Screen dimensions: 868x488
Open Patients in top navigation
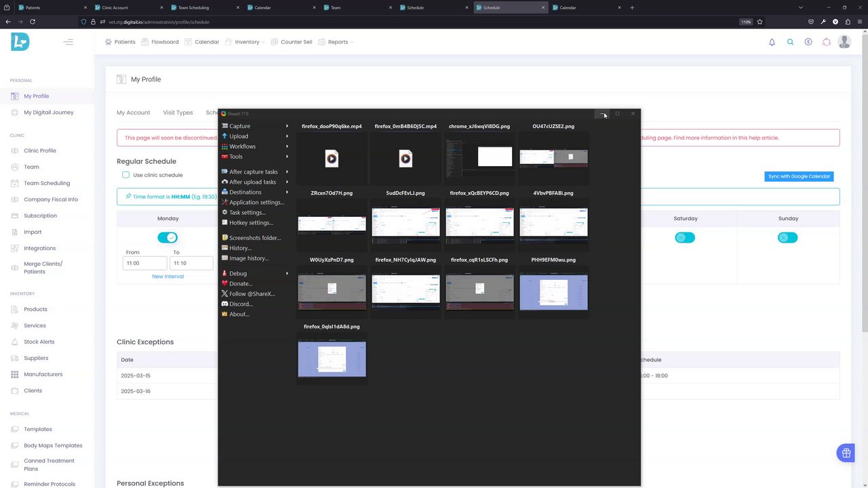coord(120,42)
